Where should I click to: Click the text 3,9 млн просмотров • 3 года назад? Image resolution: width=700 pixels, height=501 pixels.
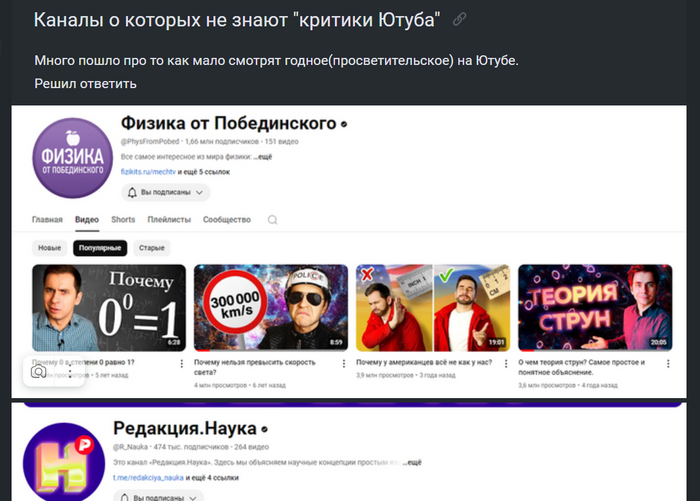tap(406, 375)
